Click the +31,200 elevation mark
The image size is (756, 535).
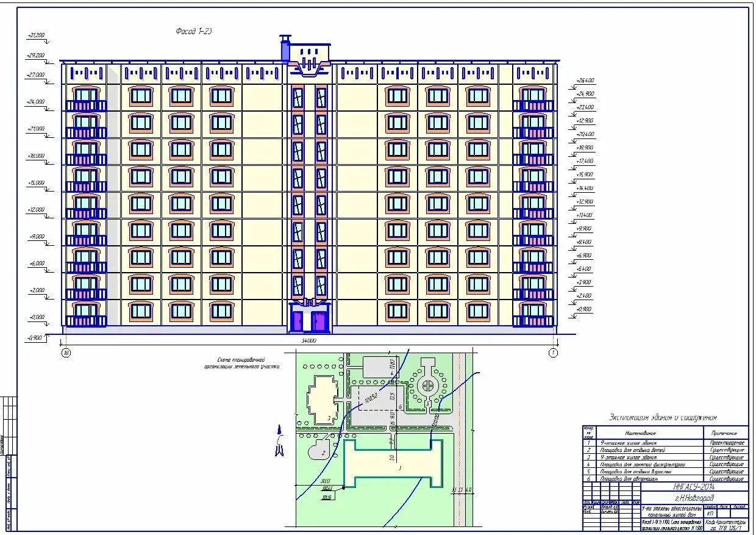(36, 36)
